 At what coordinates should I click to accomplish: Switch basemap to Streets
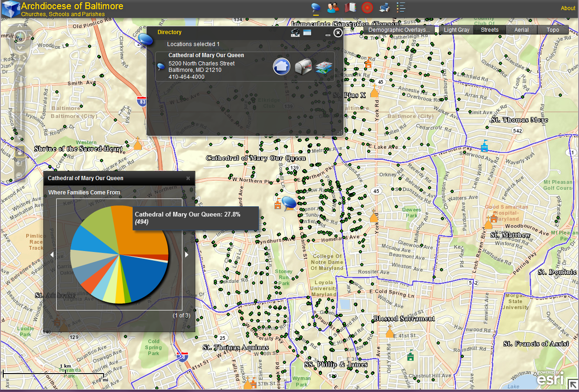pos(490,30)
